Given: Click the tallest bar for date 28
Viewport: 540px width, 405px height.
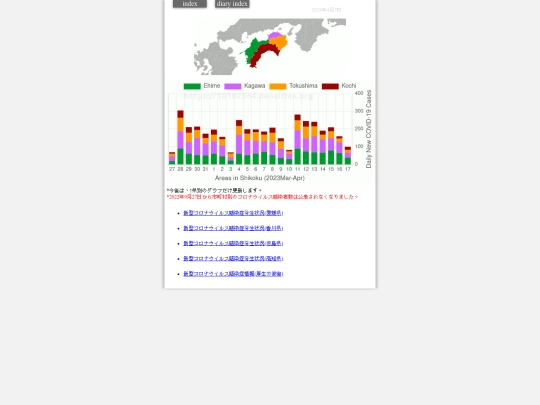Looking at the screenshot, I should point(180,137).
